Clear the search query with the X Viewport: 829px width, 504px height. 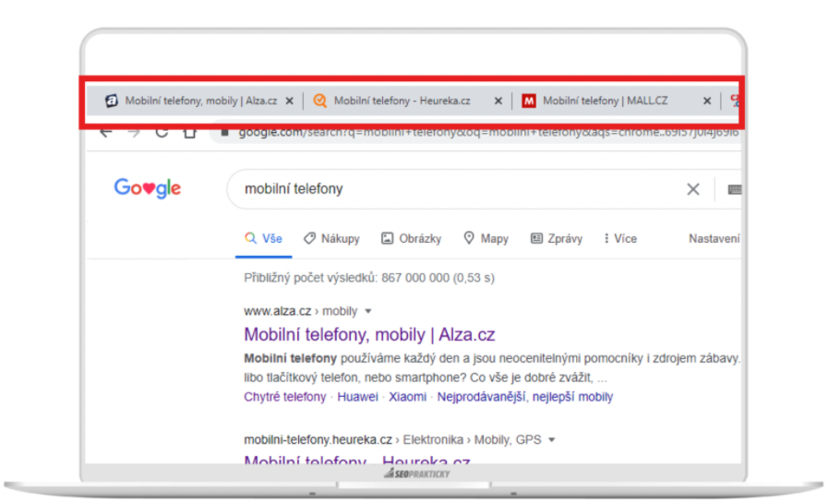693,189
